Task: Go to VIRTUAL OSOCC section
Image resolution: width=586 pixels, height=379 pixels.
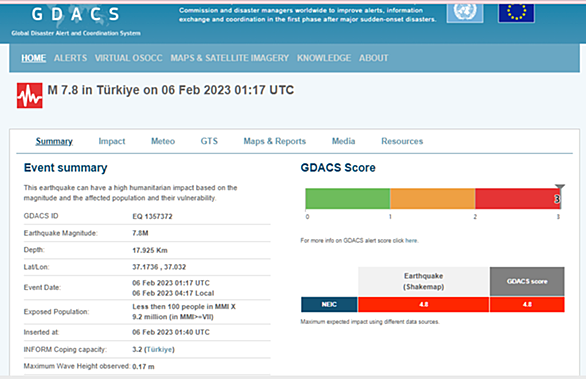Action: (x=129, y=58)
